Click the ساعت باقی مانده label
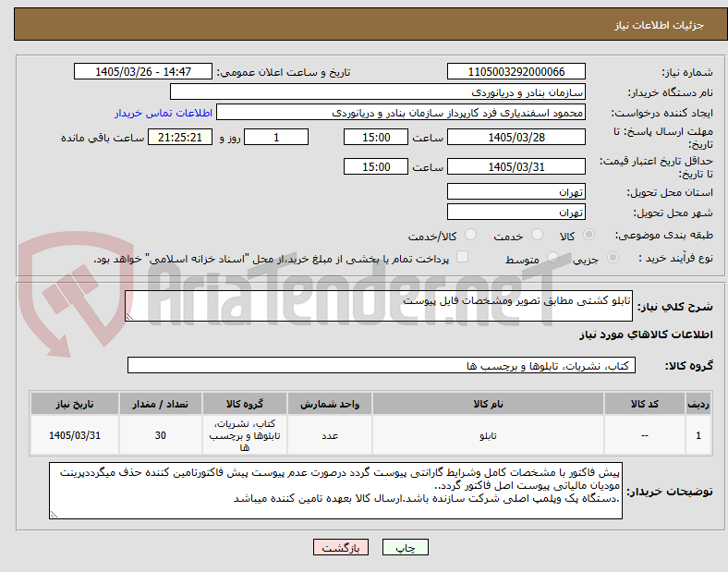The height and width of the screenshot is (572, 728). [x=103, y=138]
